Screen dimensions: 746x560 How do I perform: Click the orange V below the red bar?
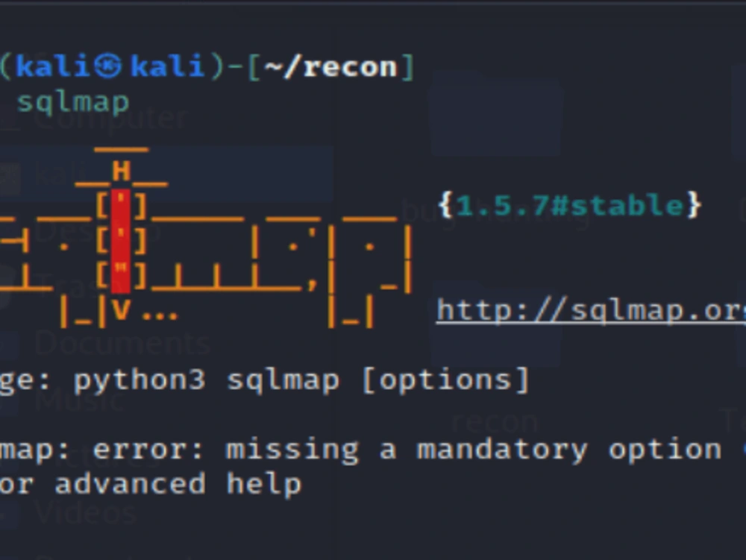tap(121, 309)
